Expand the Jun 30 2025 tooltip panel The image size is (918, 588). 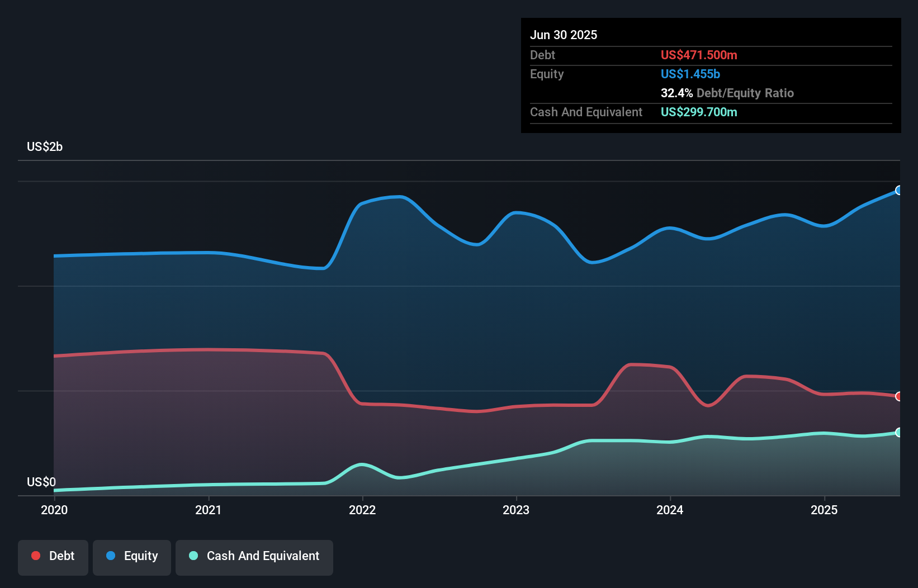click(x=564, y=35)
